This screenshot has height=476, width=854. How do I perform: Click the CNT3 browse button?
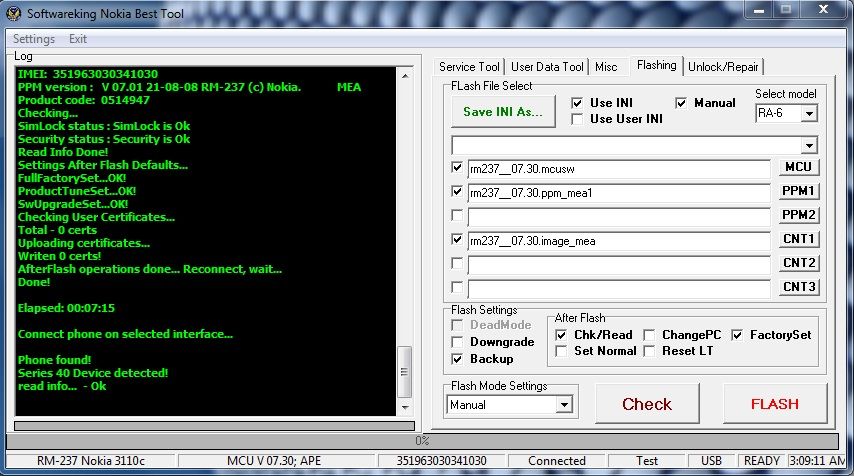click(x=798, y=287)
